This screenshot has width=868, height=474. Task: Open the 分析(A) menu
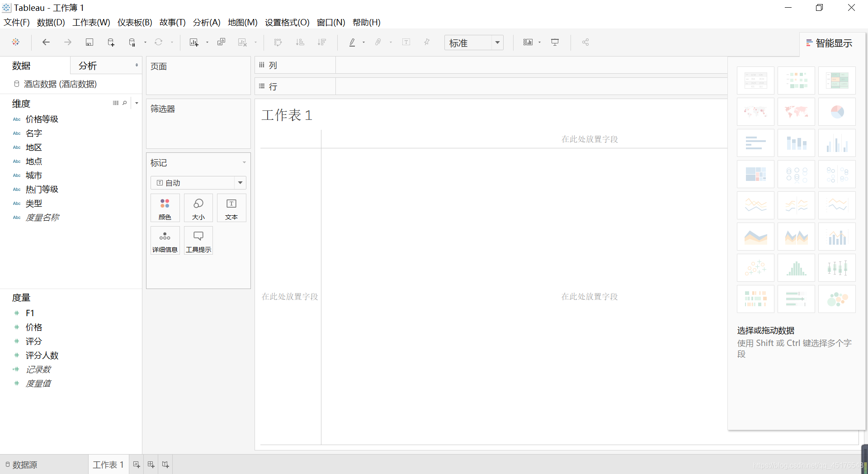coord(206,22)
